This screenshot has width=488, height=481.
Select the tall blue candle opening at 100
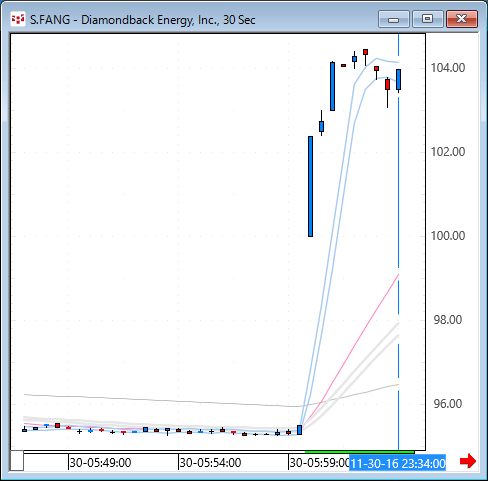point(310,186)
